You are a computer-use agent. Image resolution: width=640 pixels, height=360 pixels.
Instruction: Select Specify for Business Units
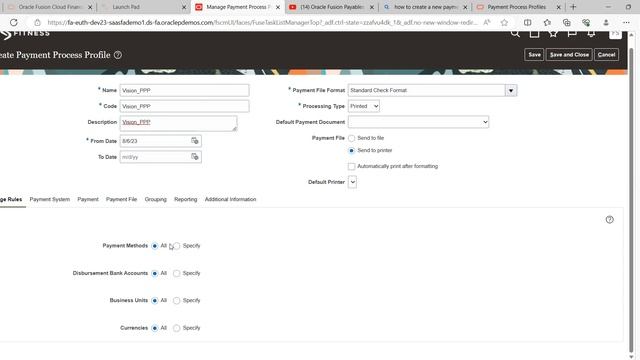coord(176,300)
